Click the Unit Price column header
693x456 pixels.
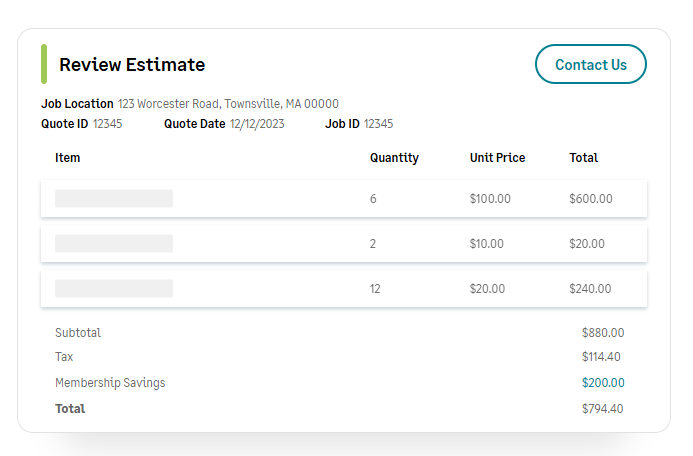click(497, 158)
